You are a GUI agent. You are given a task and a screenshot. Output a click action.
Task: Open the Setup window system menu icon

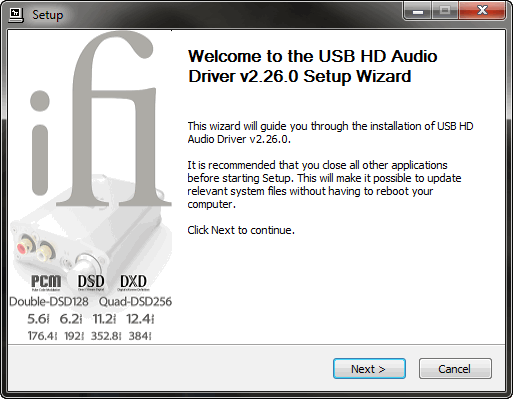coord(16,15)
